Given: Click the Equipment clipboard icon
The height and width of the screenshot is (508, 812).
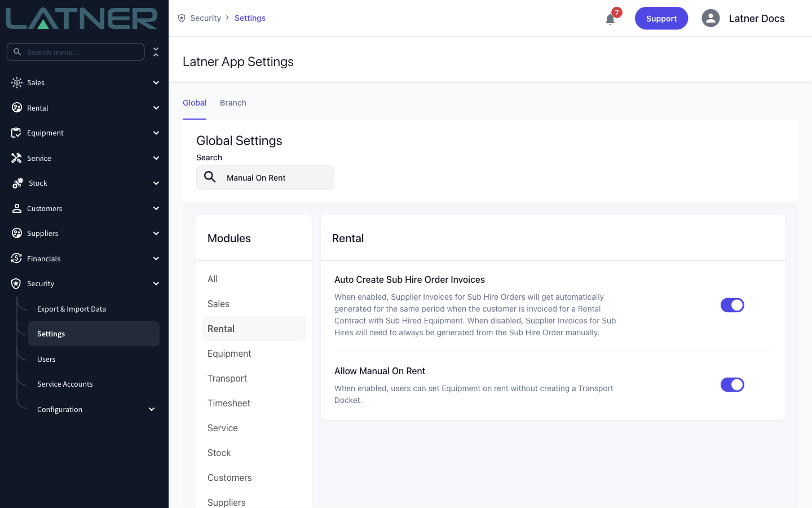Looking at the screenshot, I should (x=17, y=133).
